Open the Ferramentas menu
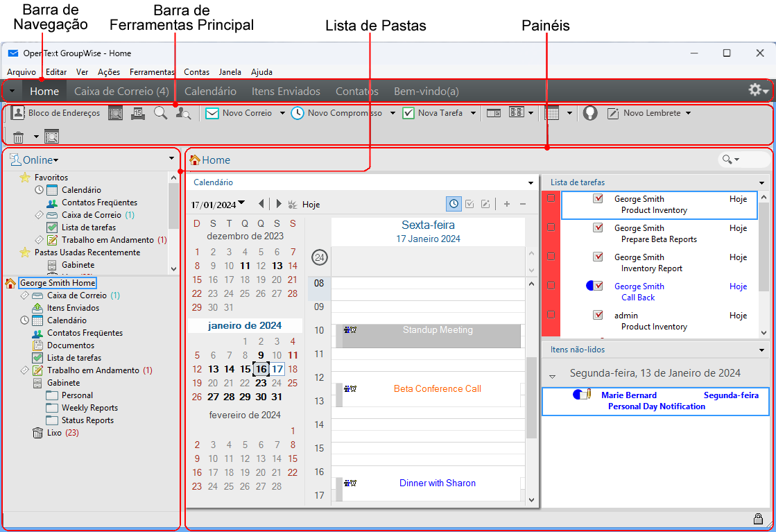This screenshot has width=776, height=532. pos(152,71)
